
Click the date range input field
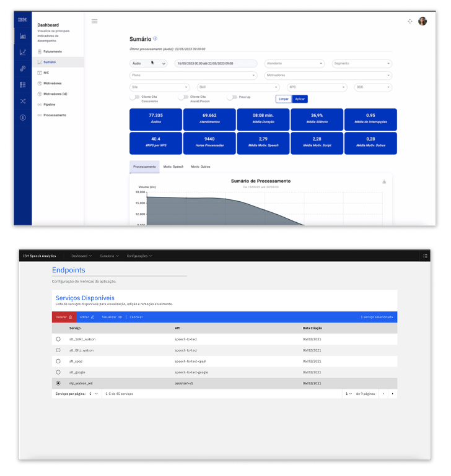click(215, 63)
